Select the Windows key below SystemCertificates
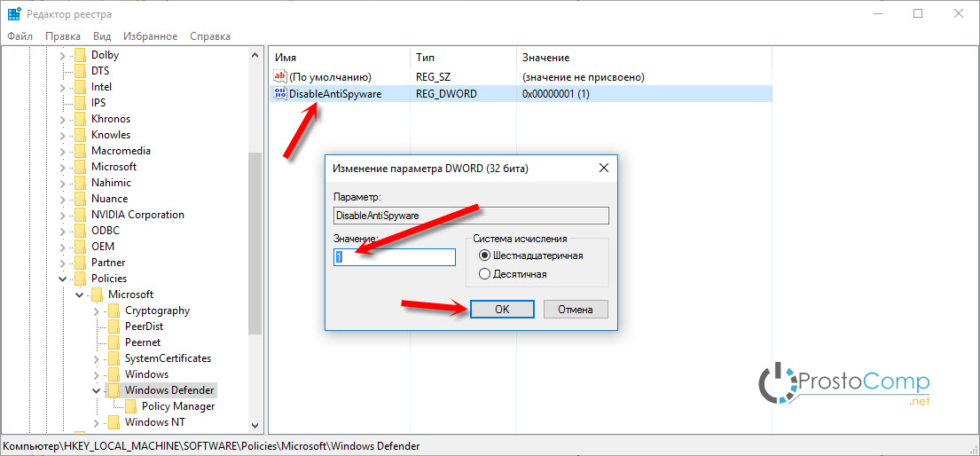The width and height of the screenshot is (980, 456). click(146, 374)
